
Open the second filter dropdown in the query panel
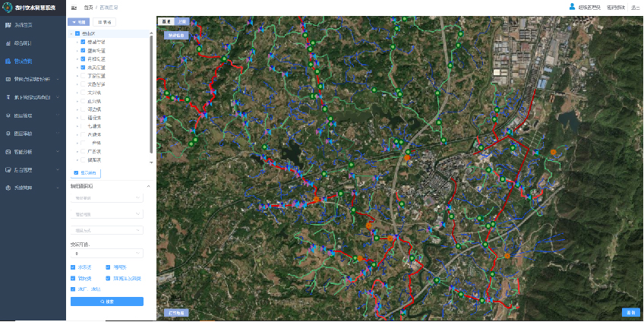pyautogui.click(x=107, y=214)
